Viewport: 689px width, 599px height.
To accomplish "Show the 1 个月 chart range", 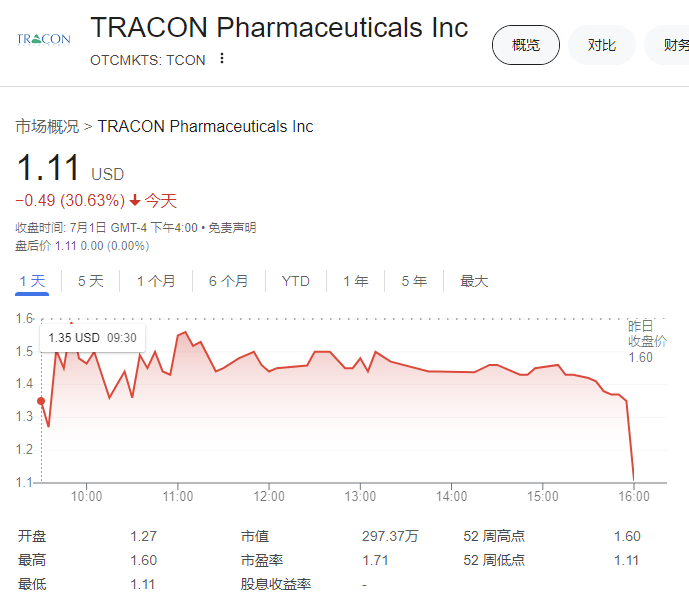I will 156,281.
